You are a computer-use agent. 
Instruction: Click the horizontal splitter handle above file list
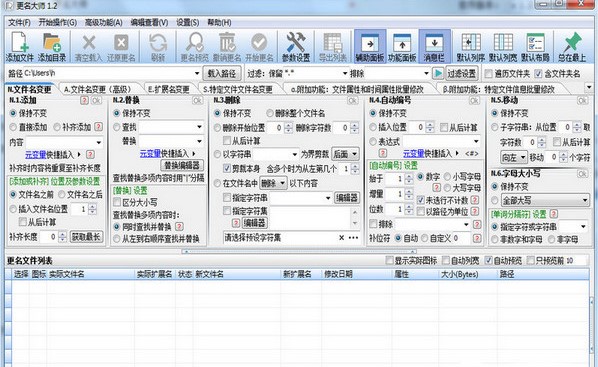pyautogui.click(x=299, y=251)
